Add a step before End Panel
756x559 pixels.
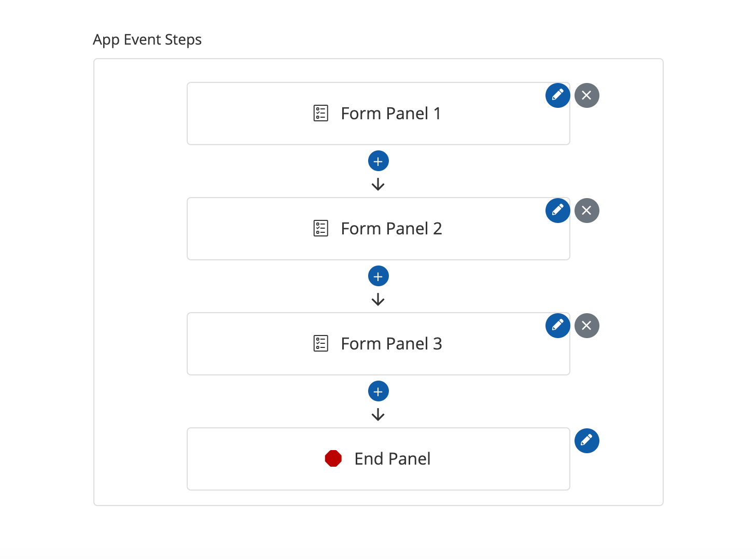tap(378, 392)
